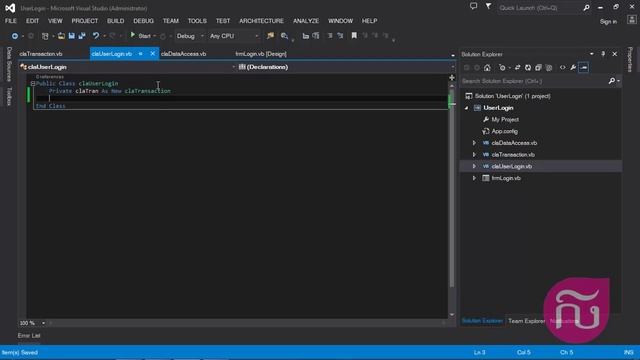Click the Quick Launch magnifier icon
This screenshot has height=360, width=640.
586,8
